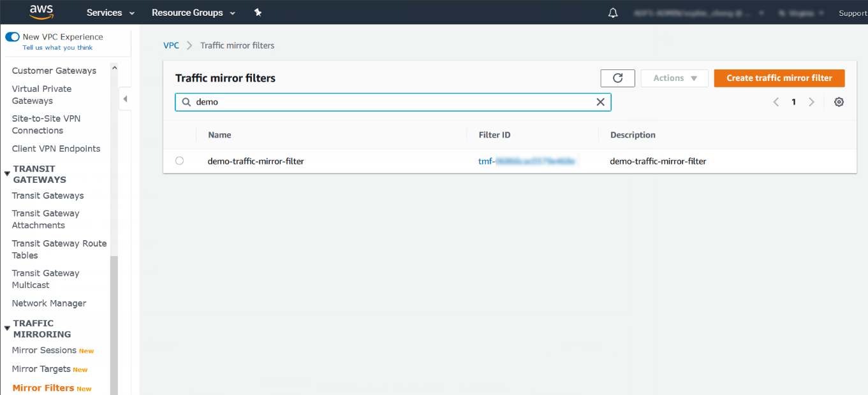Open the notifications bell icon
Screen dimensions: 868x395
coord(613,13)
